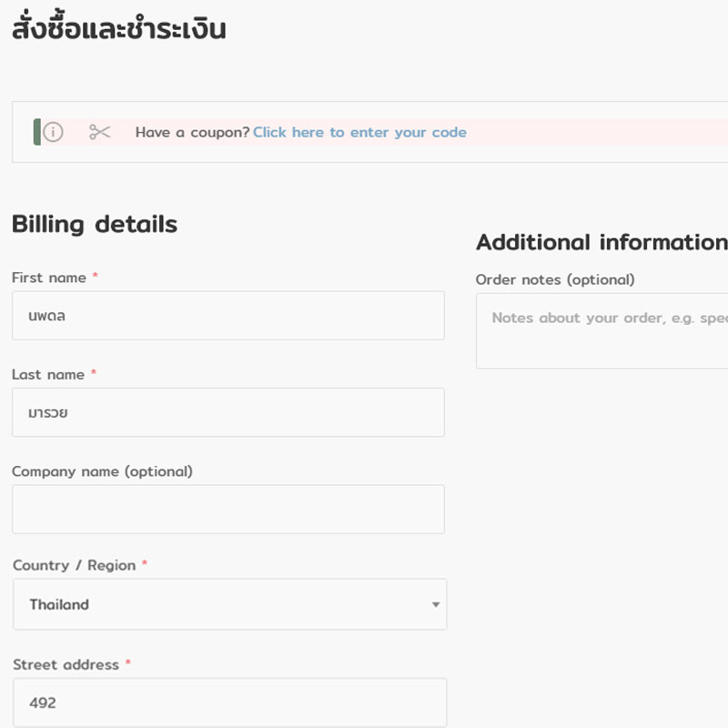The image size is (728, 728).
Task: Click the 'Have a coupon?' text
Action: point(192,132)
